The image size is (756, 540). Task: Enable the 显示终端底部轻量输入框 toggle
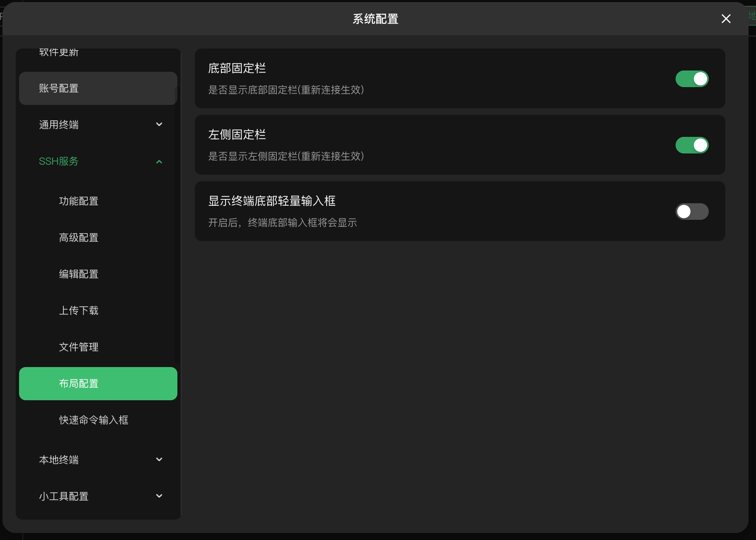click(x=691, y=212)
